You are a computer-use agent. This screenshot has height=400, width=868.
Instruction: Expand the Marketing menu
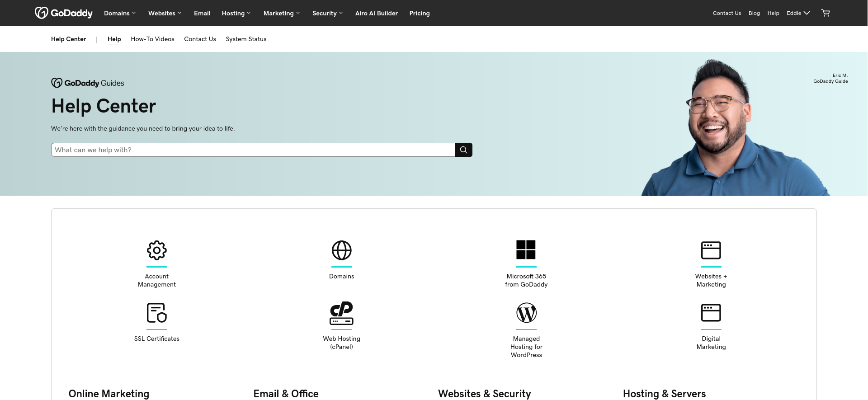282,13
